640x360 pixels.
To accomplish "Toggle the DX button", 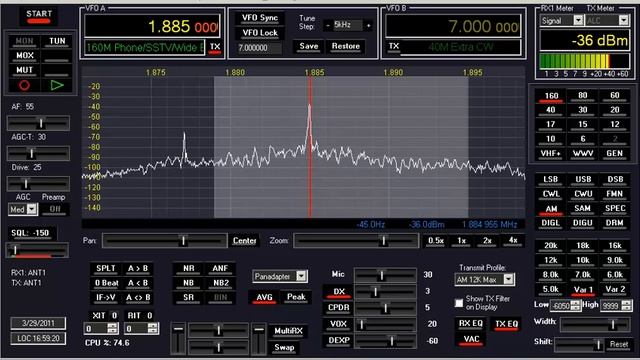I will click(339, 292).
